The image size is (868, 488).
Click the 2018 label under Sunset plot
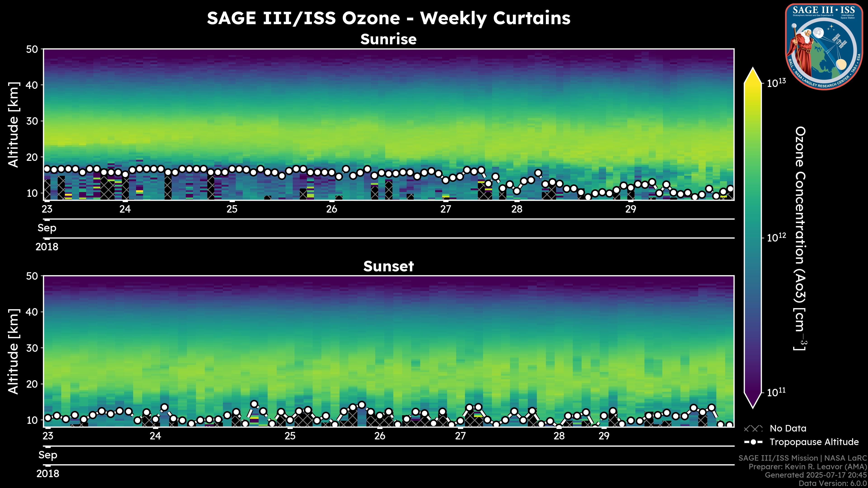click(x=47, y=474)
